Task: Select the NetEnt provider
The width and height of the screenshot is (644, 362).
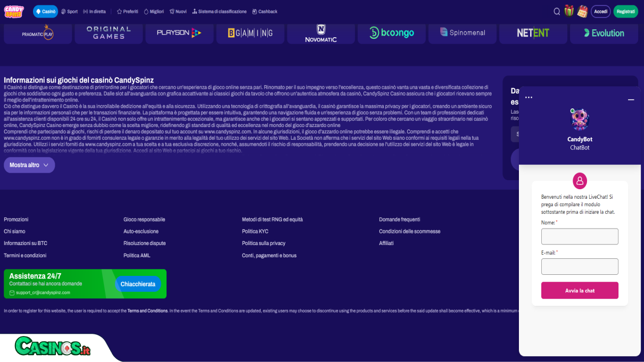Action: click(533, 33)
